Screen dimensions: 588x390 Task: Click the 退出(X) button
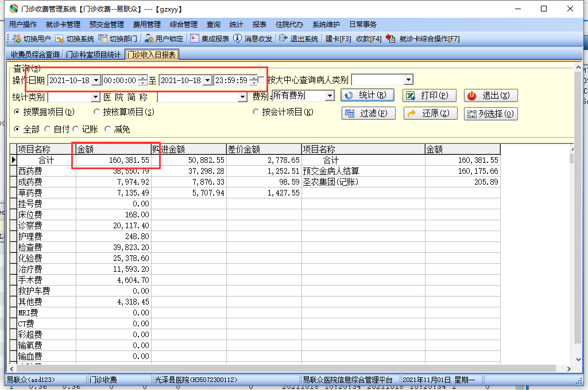tap(490, 96)
